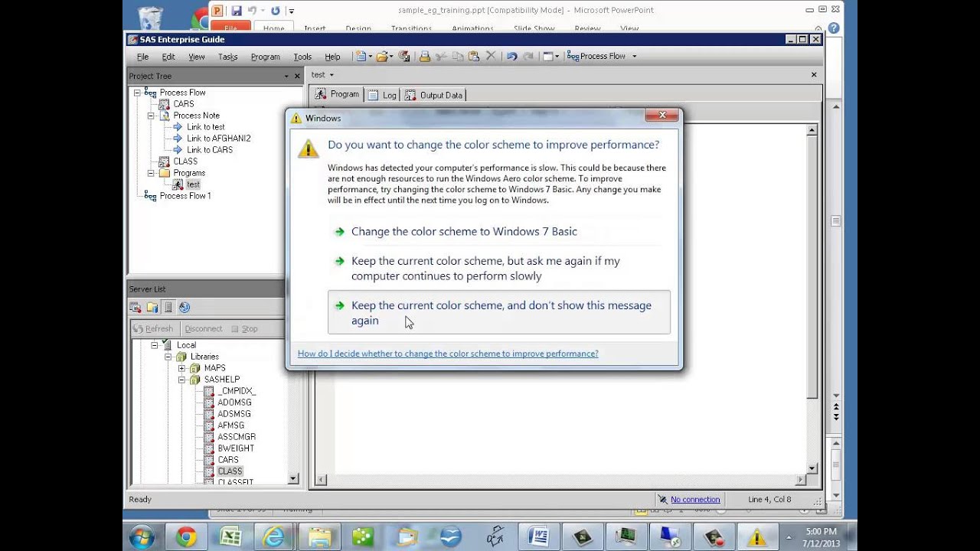This screenshot has height=551, width=980.
Task: Click the Save project toolbar icon
Action: (x=404, y=57)
